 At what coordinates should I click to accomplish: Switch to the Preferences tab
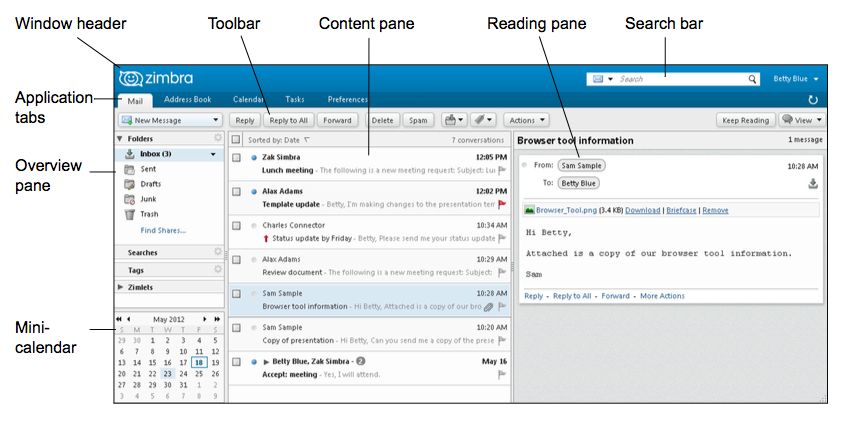(348, 100)
